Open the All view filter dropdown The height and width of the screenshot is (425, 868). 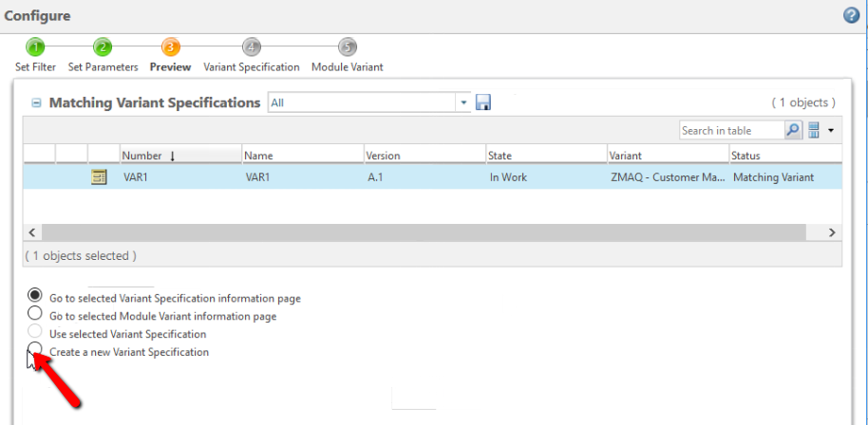point(463,102)
